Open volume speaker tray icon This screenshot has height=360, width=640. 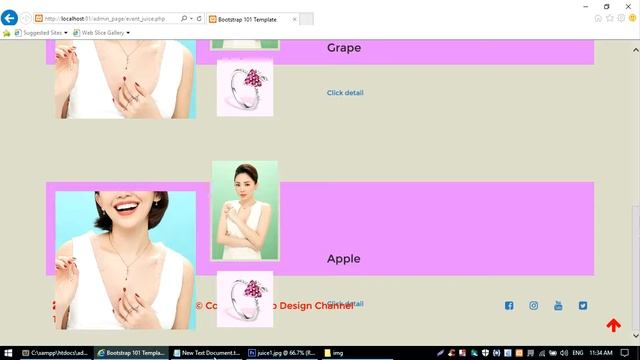[564, 353]
